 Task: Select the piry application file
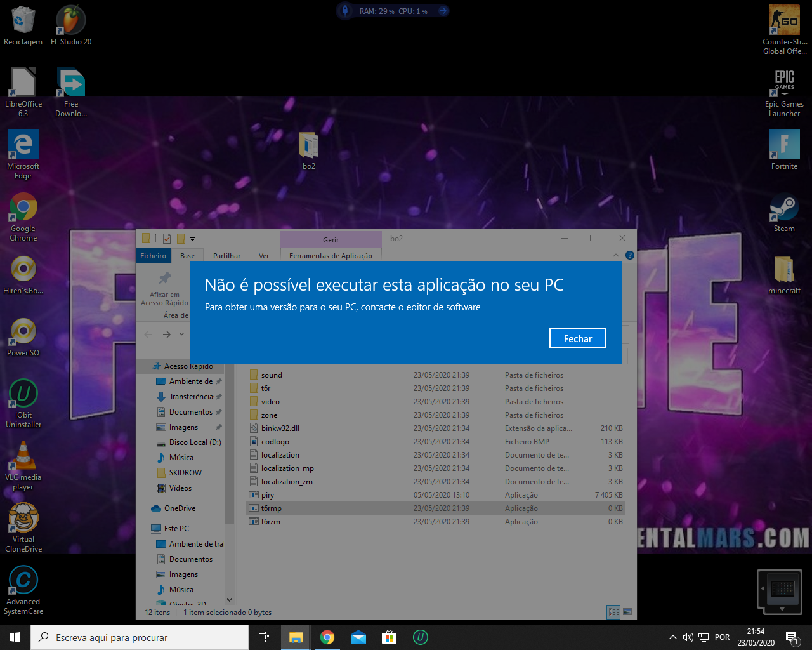435,495
